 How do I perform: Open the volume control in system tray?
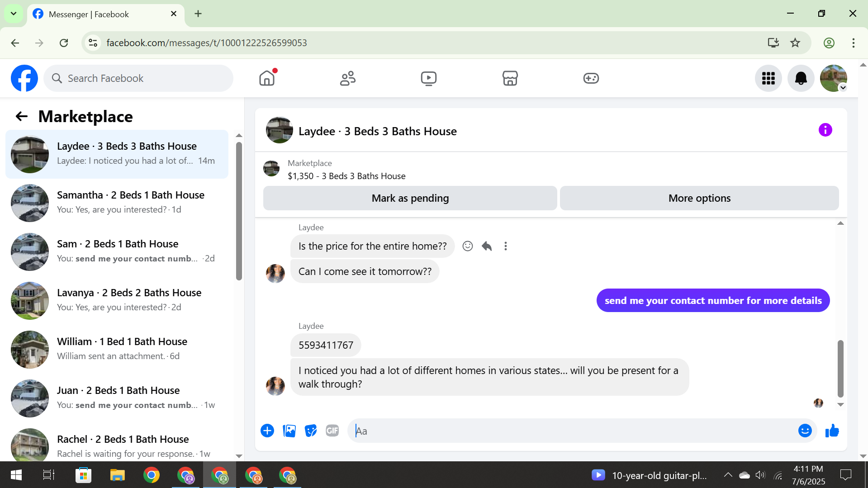760,475
